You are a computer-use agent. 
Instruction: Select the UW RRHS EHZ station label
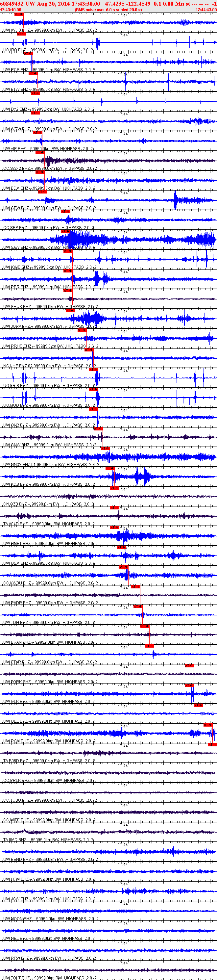[x=17, y=347]
